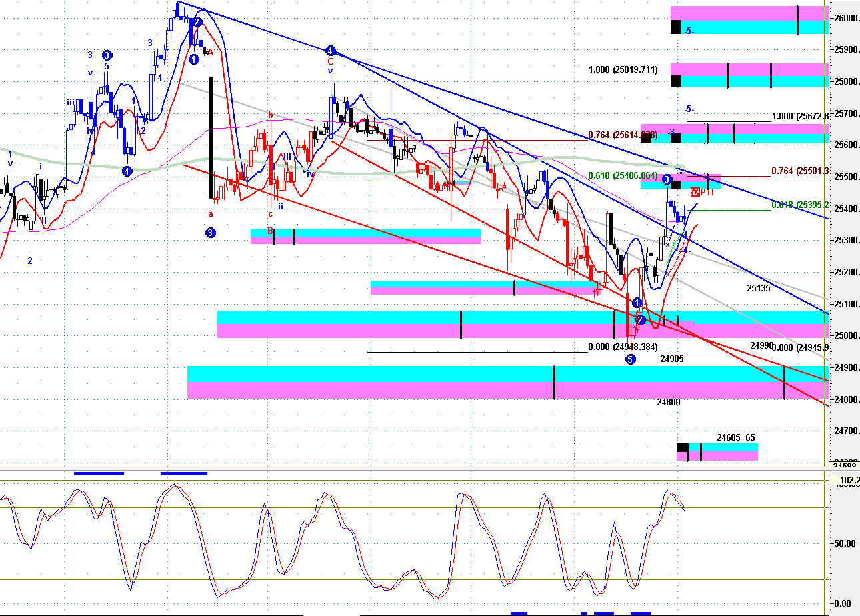Click the circled wave 4 marker at the trendline top
Viewport: 860px width, 616px height.
point(330,51)
